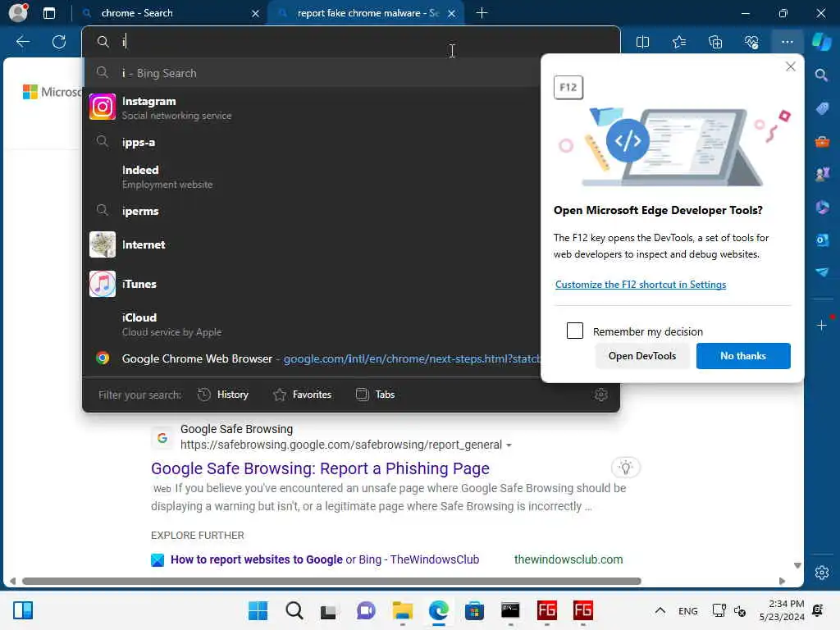Open the taskbar Search magnifier
Viewport: 840px width, 630px height.
294,610
